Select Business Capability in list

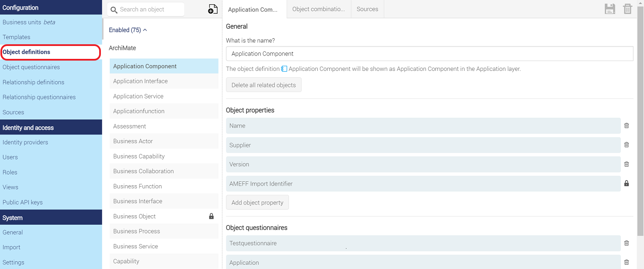[x=164, y=156]
